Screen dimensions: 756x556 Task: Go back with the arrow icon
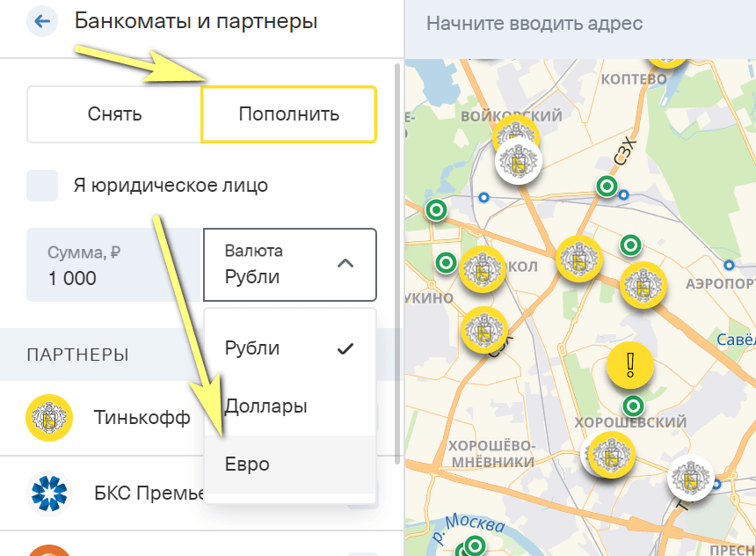click(x=42, y=21)
